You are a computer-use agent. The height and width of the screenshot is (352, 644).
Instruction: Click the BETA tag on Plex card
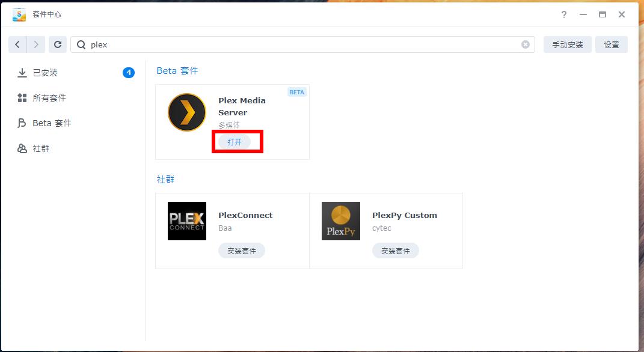click(296, 92)
